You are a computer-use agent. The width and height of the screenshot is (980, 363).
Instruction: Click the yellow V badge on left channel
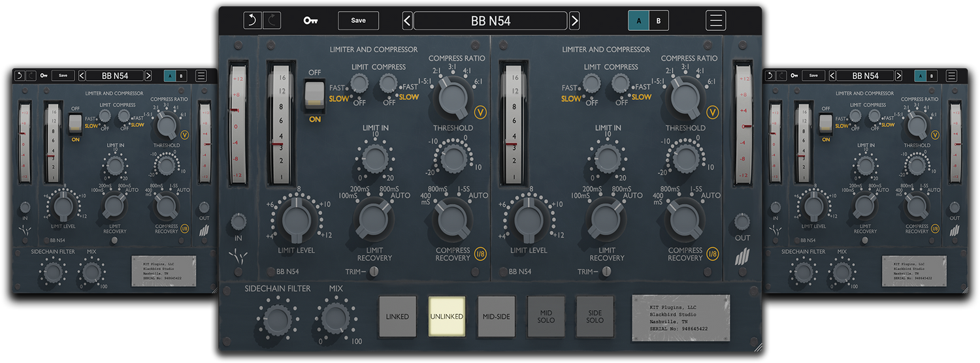pos(480,112)
